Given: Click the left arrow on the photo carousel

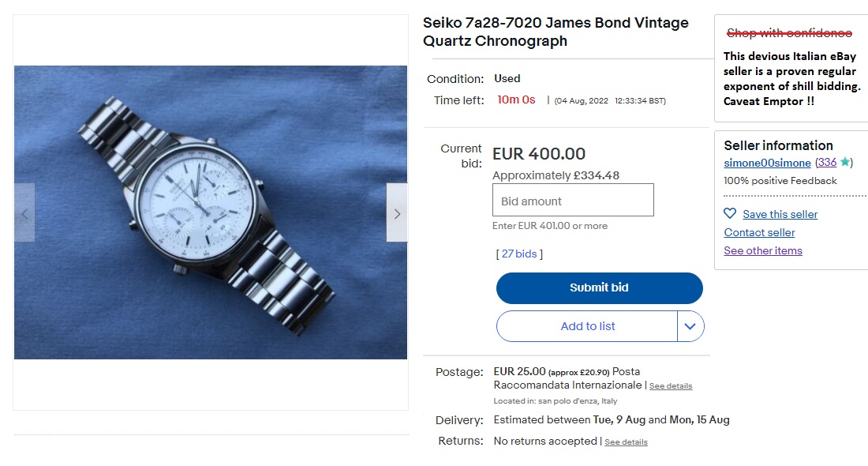Looking at the screenshot, I should coord(24,213).
